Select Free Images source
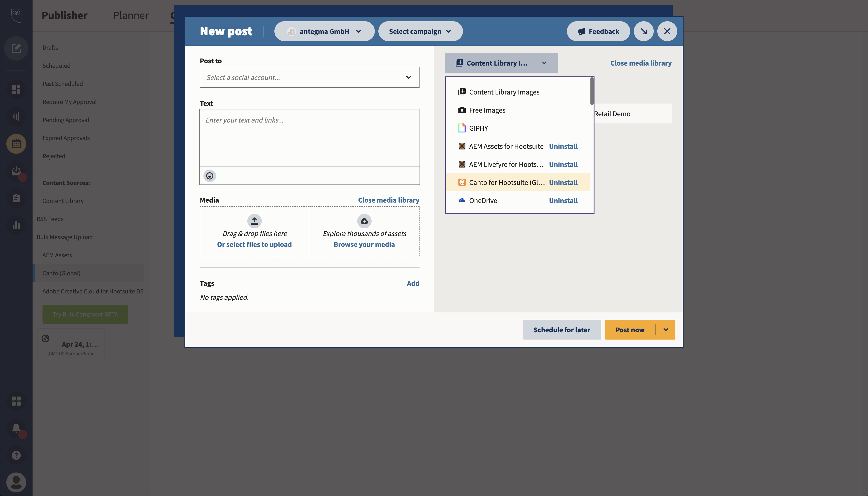The height and width of the screenshot is (496, 868). pyautogui.click(x=518, y=110)
